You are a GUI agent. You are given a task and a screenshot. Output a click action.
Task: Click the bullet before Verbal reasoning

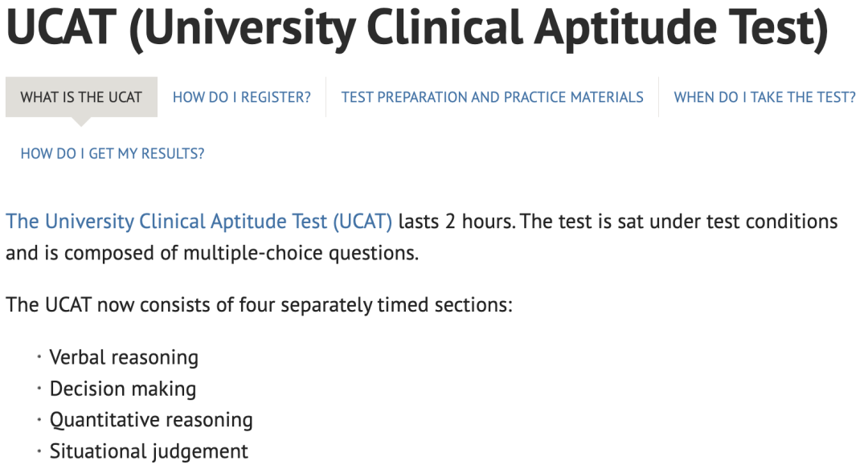[39, 357]
